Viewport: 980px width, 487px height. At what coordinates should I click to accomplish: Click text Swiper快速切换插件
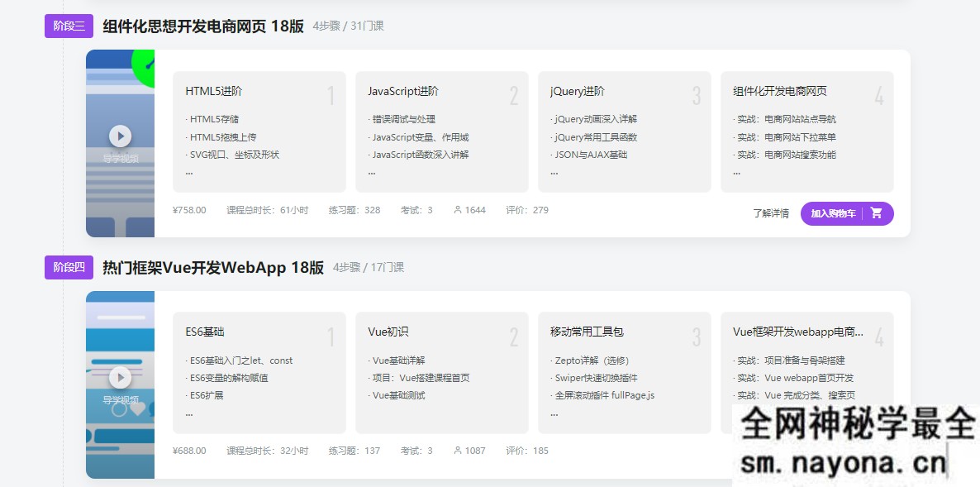click(597, 378)
